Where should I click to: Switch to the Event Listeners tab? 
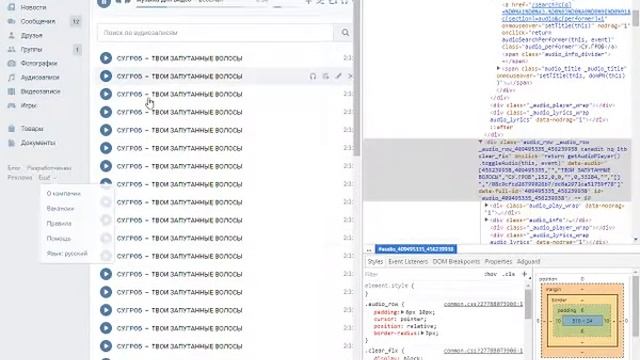[x=408, y=261]
